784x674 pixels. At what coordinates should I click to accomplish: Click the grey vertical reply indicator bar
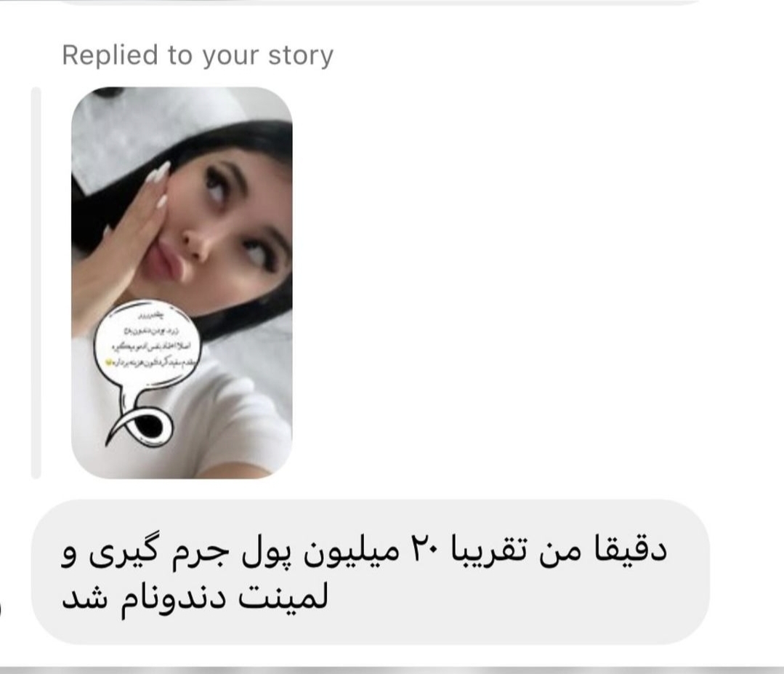coord(36,283)
